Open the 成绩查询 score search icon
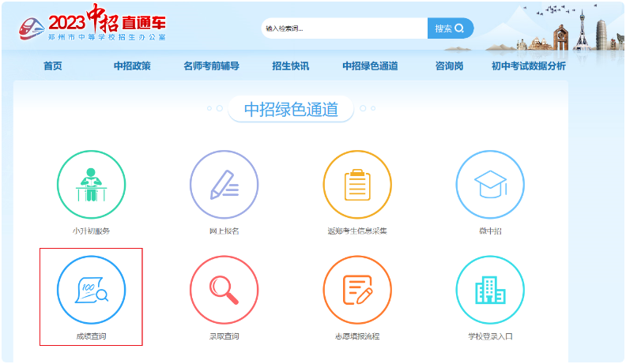The width and height of the screenshot is (626, 364). [x=91, y=290]
